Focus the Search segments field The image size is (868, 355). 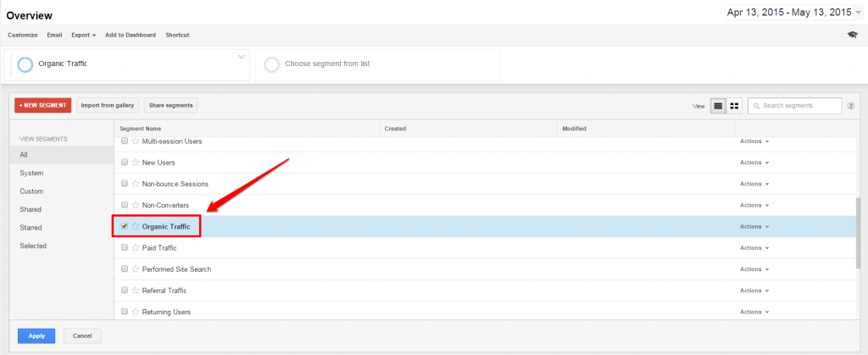794,106
